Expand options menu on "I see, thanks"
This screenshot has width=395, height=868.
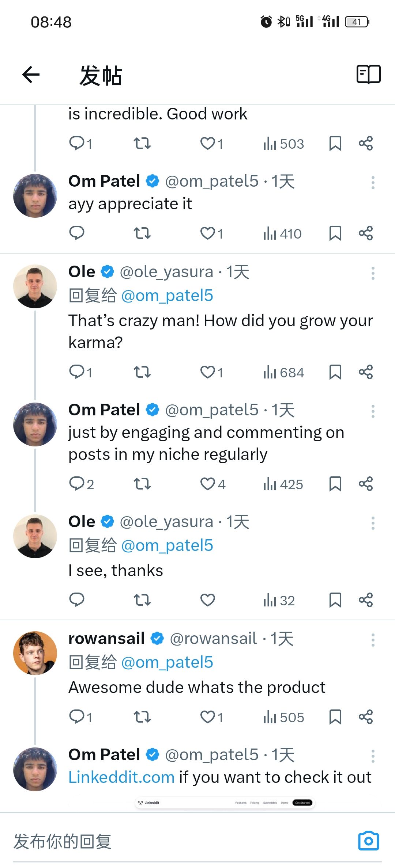click(373, 523)
